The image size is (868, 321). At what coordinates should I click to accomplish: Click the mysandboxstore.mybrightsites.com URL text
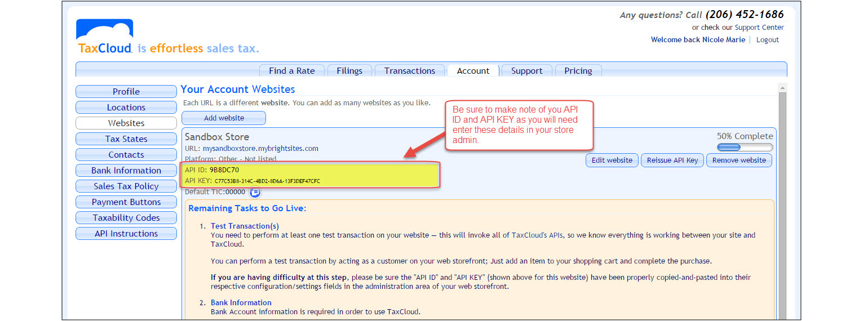coord(260,149)
